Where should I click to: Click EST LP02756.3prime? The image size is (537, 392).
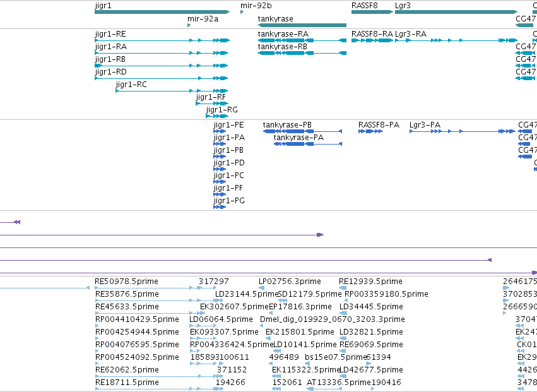point(290,282)
